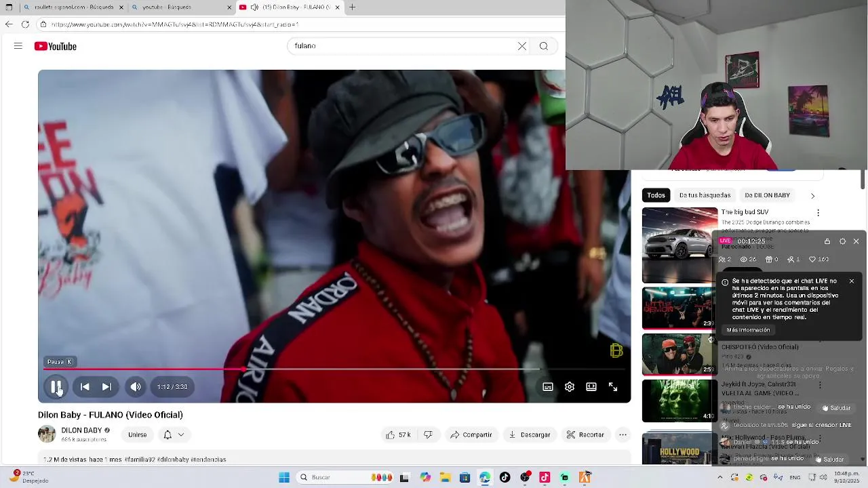Open more actions ellipsis below video

click(x=623, y=435)
